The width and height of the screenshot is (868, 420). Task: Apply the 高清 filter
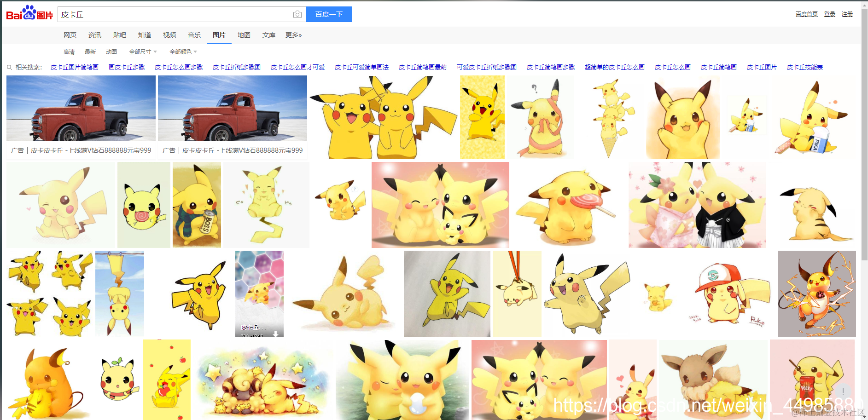69,52
